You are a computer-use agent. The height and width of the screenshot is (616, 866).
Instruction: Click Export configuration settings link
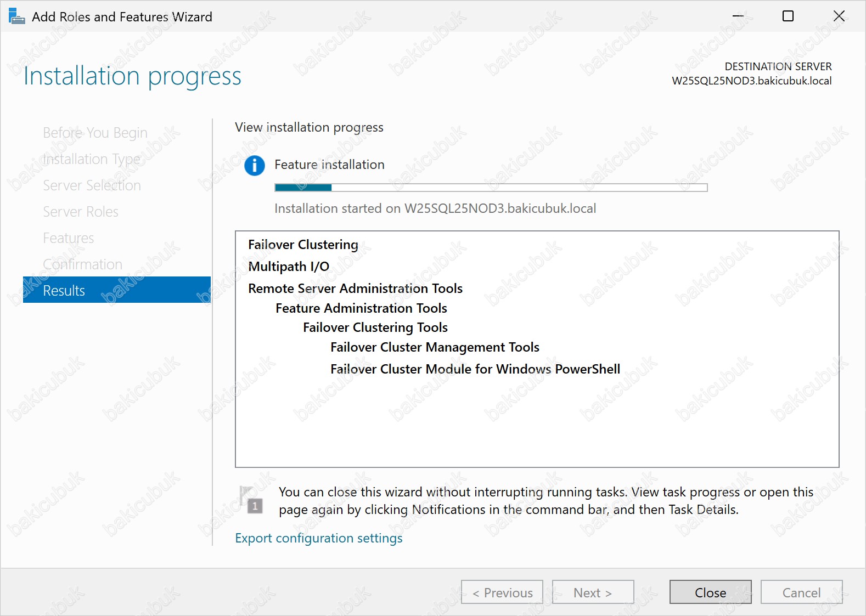(x=318, y=538)
